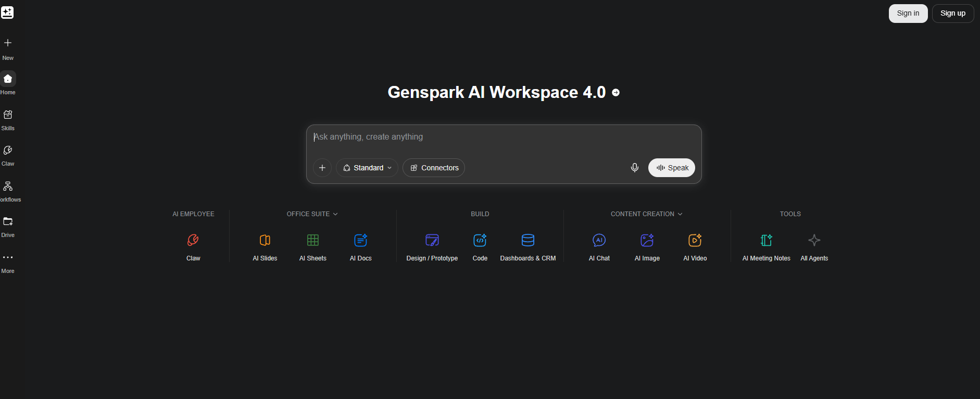Open Dashboards & CRM
980x399 pixels.
[528, 247]
